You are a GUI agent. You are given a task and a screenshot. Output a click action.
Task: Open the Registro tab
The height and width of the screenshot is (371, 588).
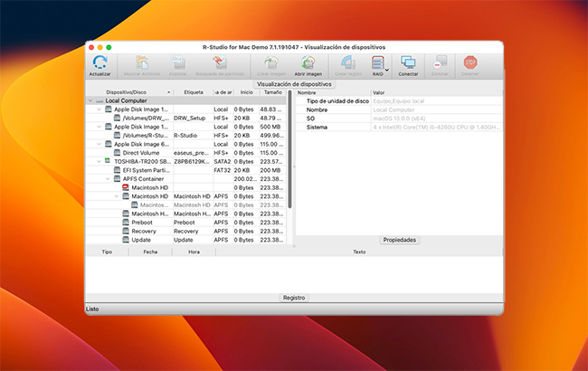(x=294, y=298)
